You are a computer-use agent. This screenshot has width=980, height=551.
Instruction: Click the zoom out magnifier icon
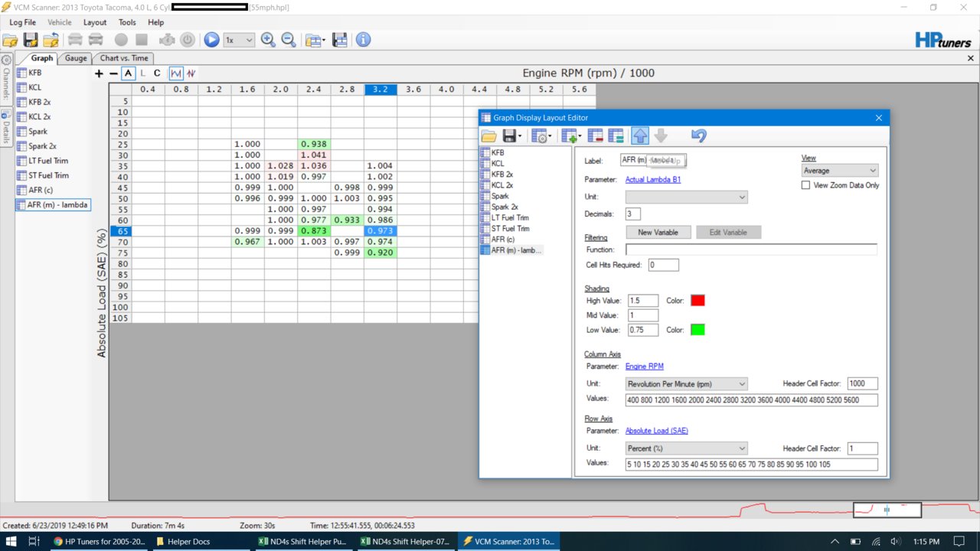(289, 40)
